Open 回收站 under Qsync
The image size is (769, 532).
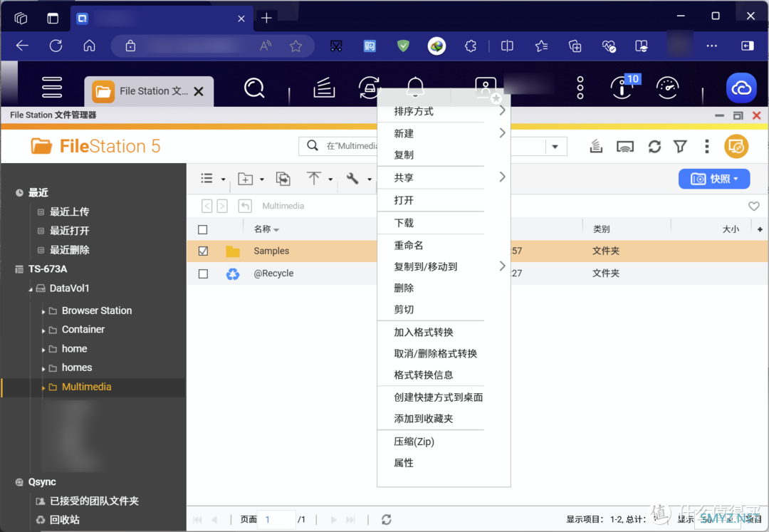click(64, 520)
